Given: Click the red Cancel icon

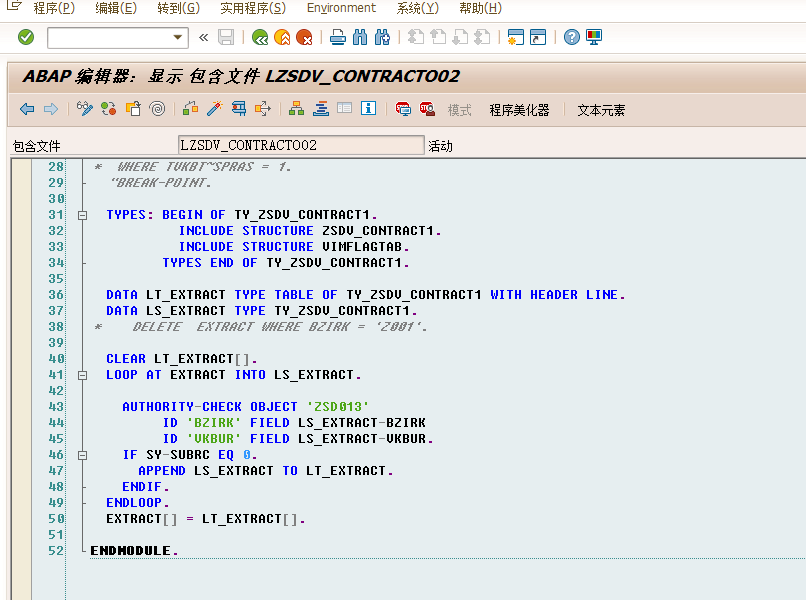Looking at the screenshot, I should 304,37.
